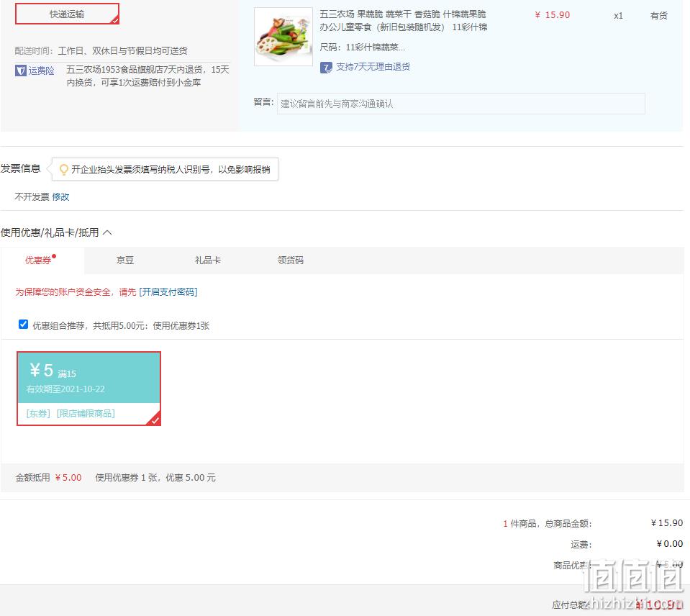Click the 运费 value ¥0.00
Image resolution: width=690 pixels, height=616 pixels.
(x=669, y=544)
